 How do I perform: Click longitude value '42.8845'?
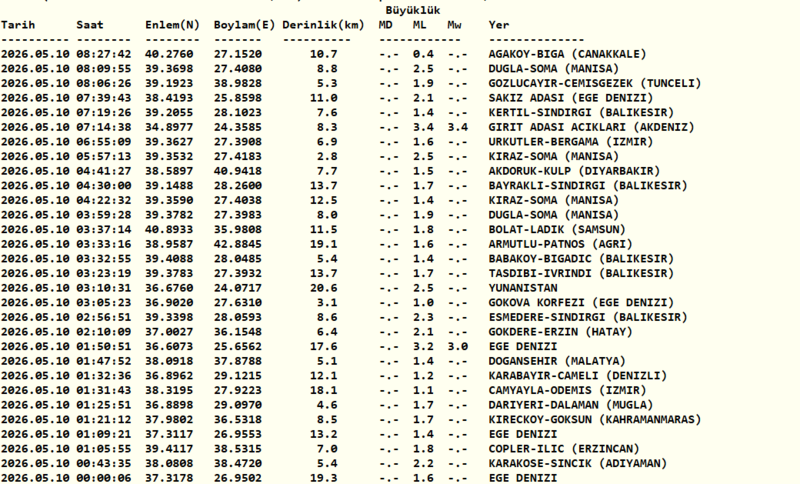(237, 244)
